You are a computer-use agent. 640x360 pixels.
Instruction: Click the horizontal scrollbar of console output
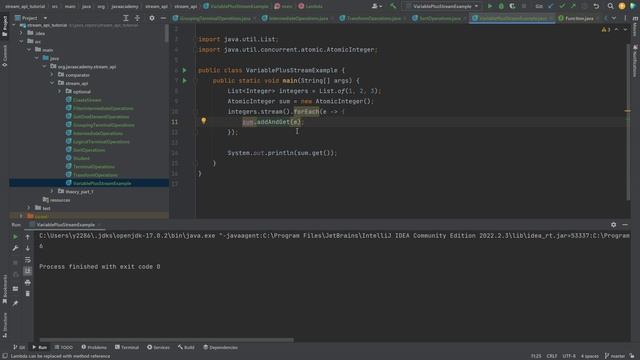point(167,340)
